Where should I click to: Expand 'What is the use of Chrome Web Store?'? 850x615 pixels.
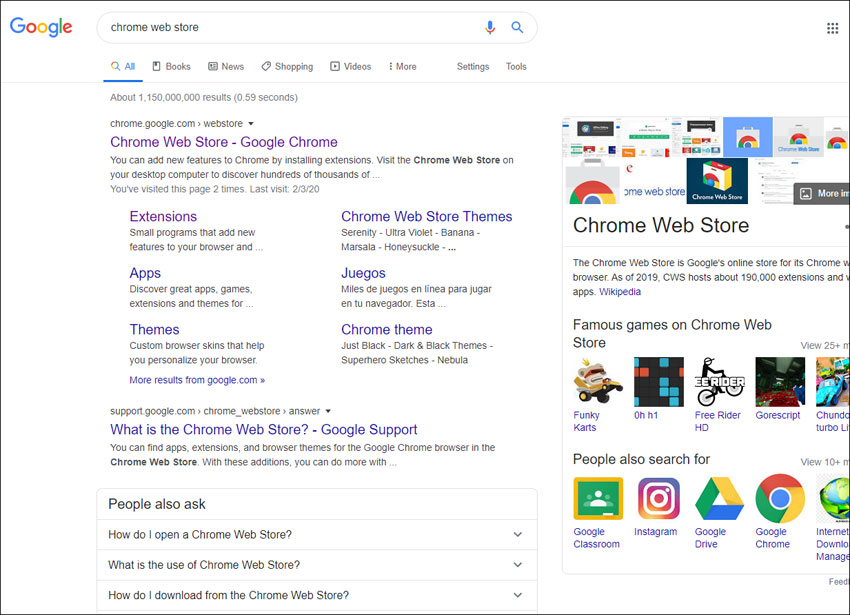317,565
